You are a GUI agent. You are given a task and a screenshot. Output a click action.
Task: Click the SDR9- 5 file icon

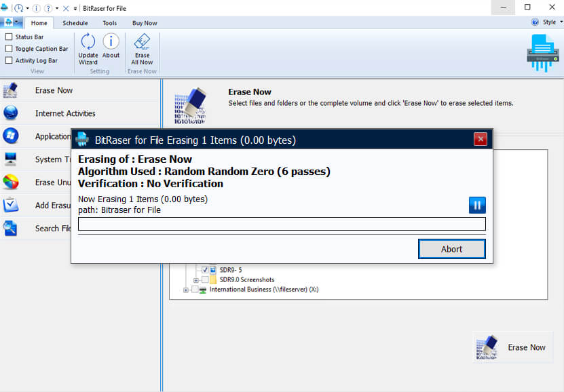click(213, 269)
